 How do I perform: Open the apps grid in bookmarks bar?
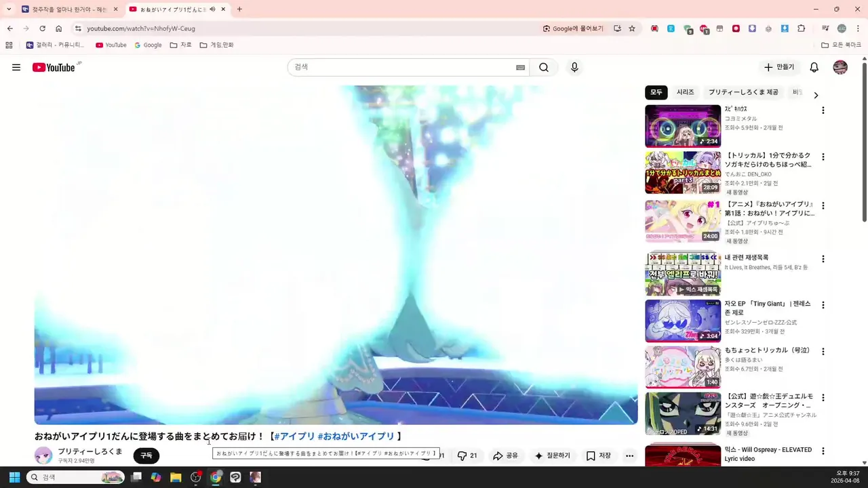[9, 45]
